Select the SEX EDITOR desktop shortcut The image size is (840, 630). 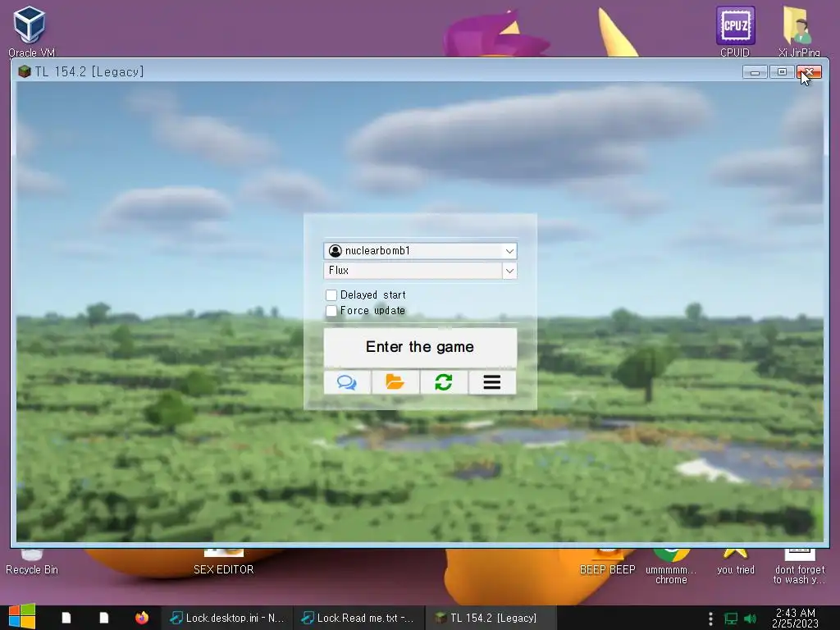click(x=223, y=563)
